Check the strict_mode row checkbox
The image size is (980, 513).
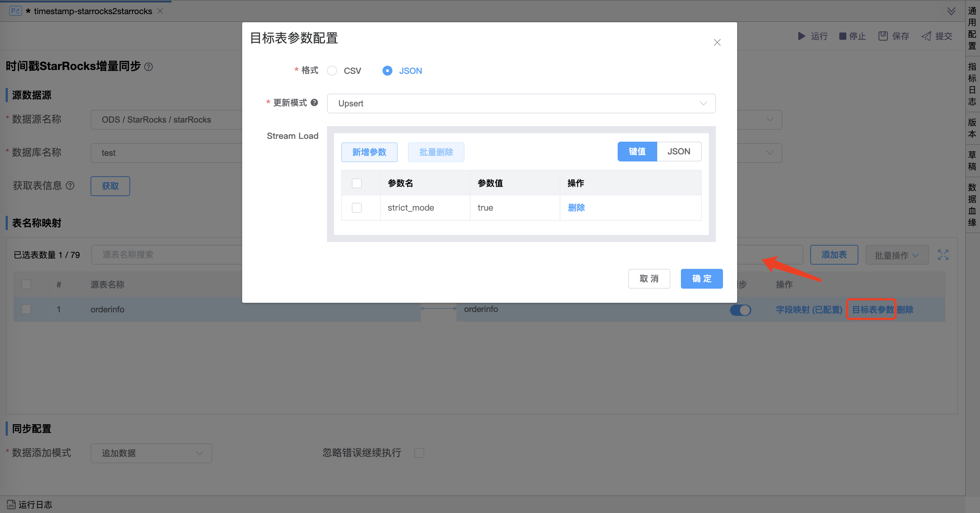[x=356, y=208]
